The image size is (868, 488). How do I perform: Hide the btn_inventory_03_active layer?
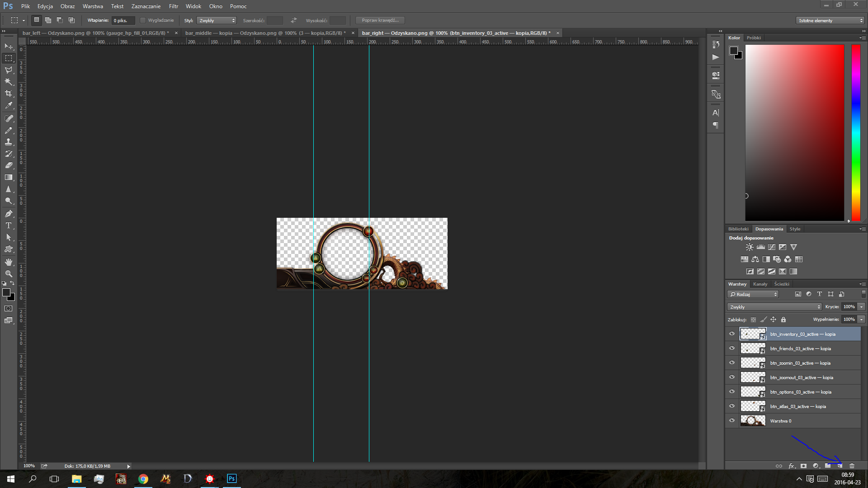coord(732,334)
